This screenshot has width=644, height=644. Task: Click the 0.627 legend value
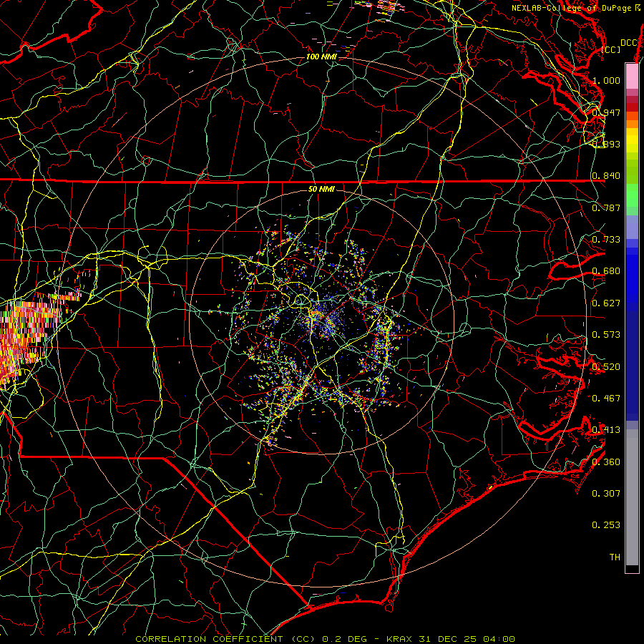coord(606,303)
